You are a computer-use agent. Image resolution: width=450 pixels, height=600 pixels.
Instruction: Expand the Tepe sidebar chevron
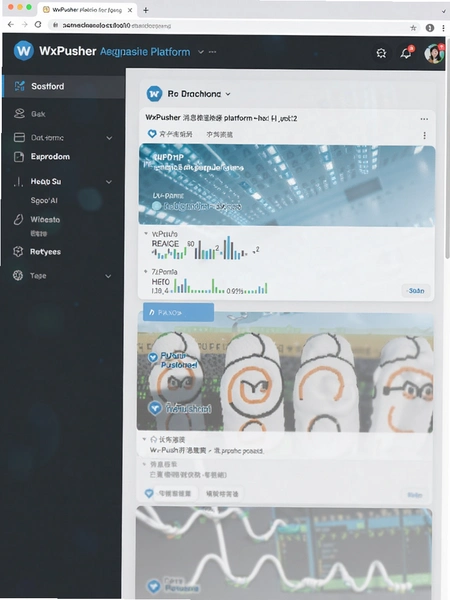(108, 276)
